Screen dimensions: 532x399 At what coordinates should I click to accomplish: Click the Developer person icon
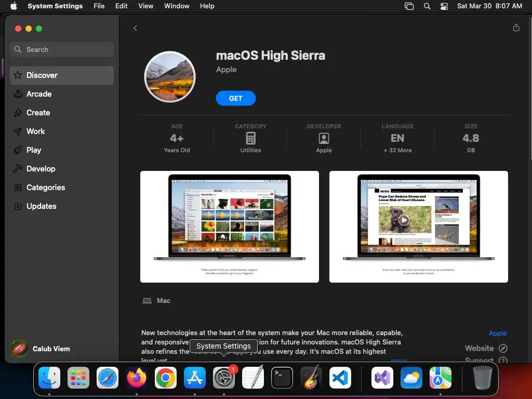(324, 138)
